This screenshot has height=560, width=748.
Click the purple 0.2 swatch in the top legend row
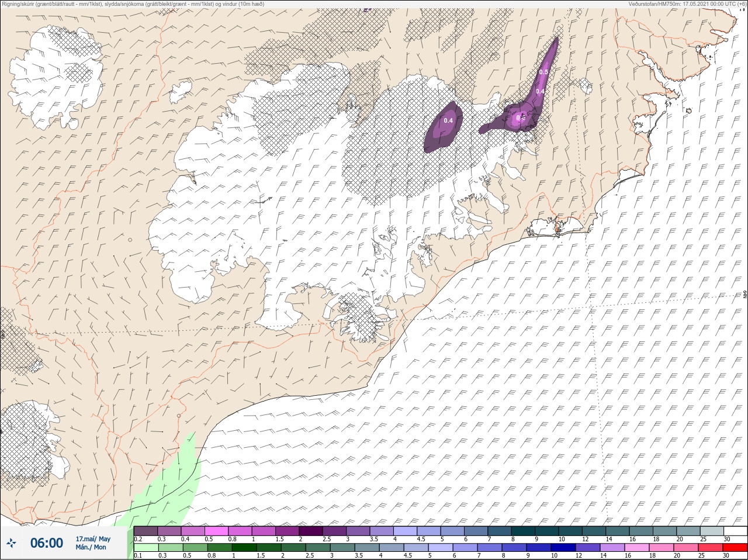[x=145, y=531]
